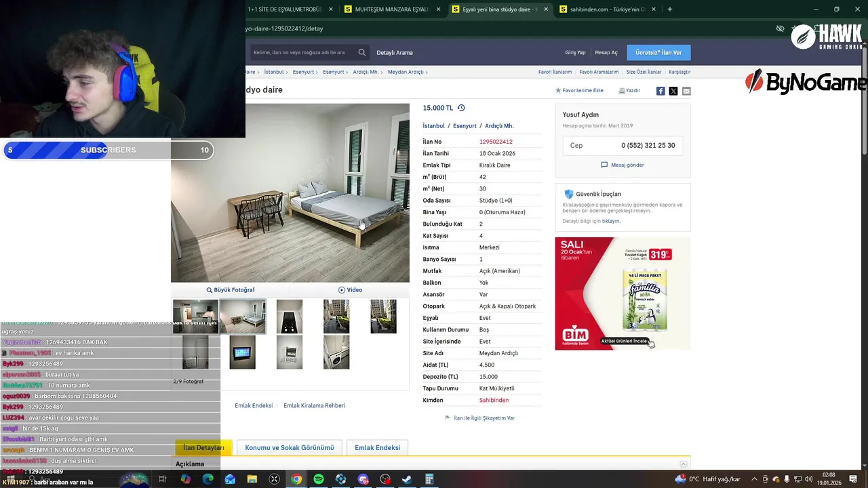Viewport: 868px width, 488px height.
Task: Open Google Chrome in taskbar
Action: pyautogui.click(x=296, y=479)
